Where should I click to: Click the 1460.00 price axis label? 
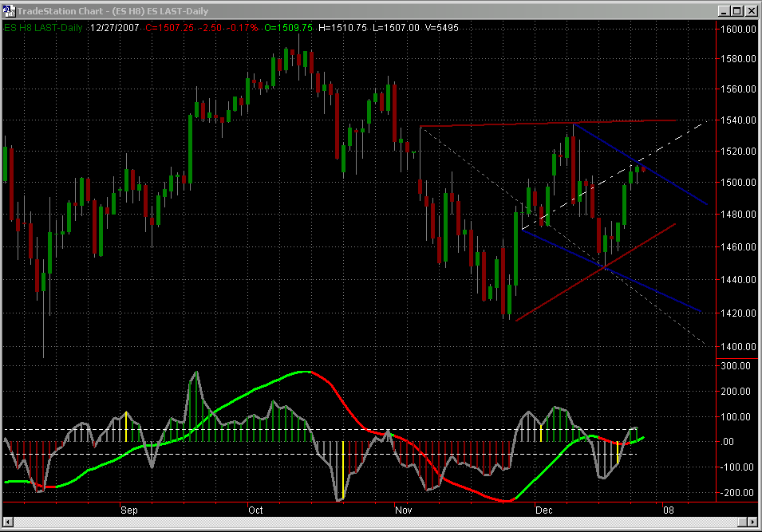coord(739,246)
